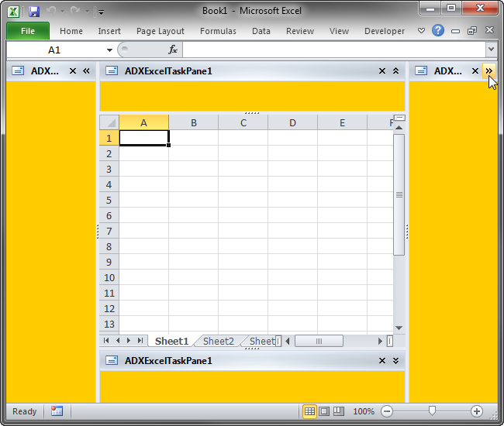The image size is (504, 426).
Task: Collapse the top ADXExcelTaskPane1 pane upward
Action: coord(395,71)
